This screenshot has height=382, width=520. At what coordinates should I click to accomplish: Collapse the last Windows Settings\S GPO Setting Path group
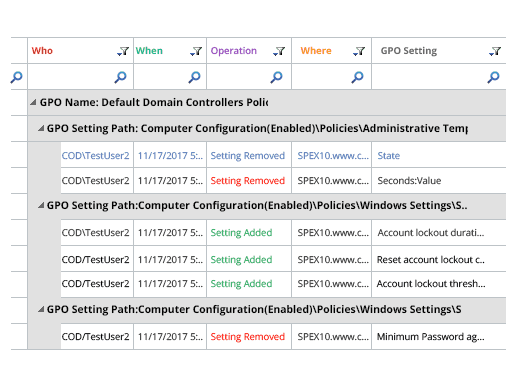point(41,310)
